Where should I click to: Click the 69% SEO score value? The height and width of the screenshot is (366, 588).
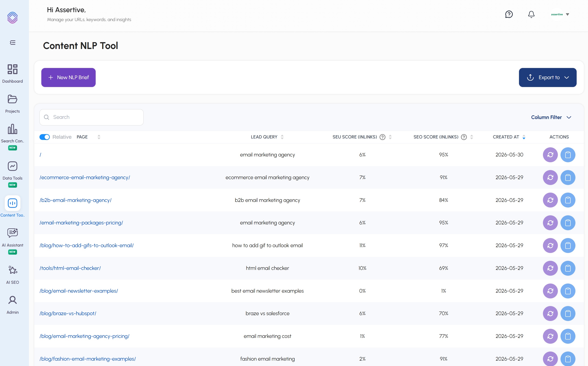(444, 268)
